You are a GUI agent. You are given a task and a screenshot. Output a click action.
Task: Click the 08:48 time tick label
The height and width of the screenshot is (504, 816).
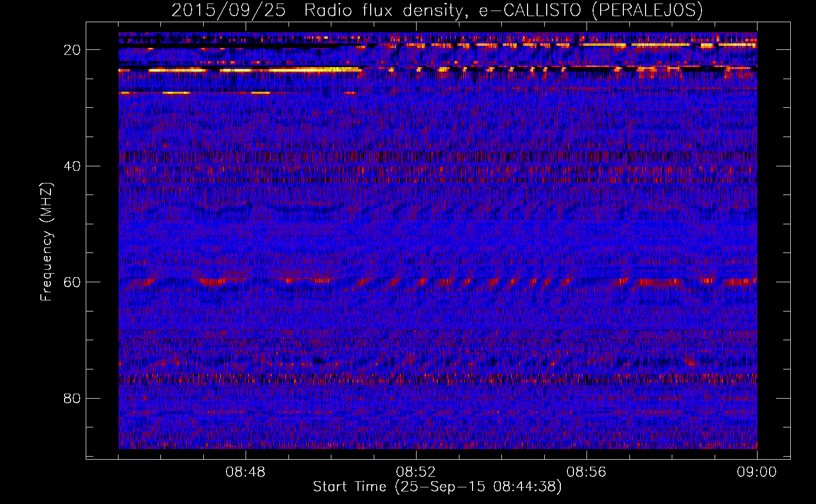point(246,472)
